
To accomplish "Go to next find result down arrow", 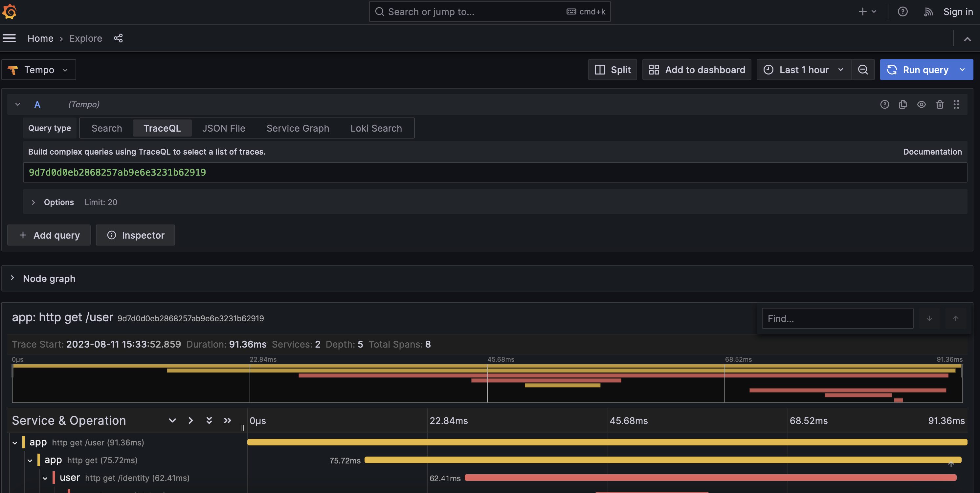I will click(x=929, y=318).
